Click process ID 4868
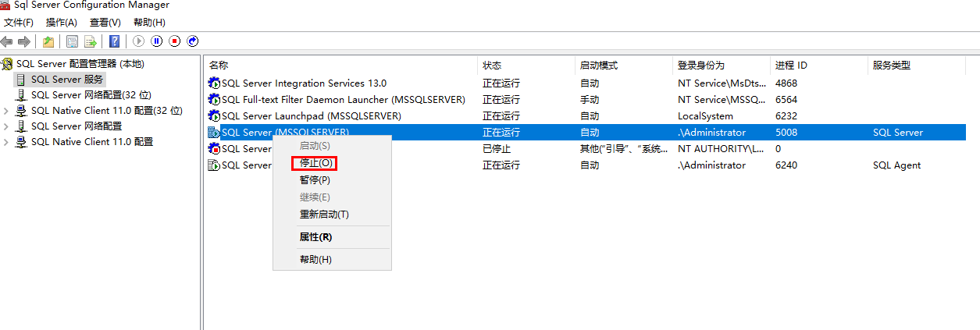 click(786, 83)
